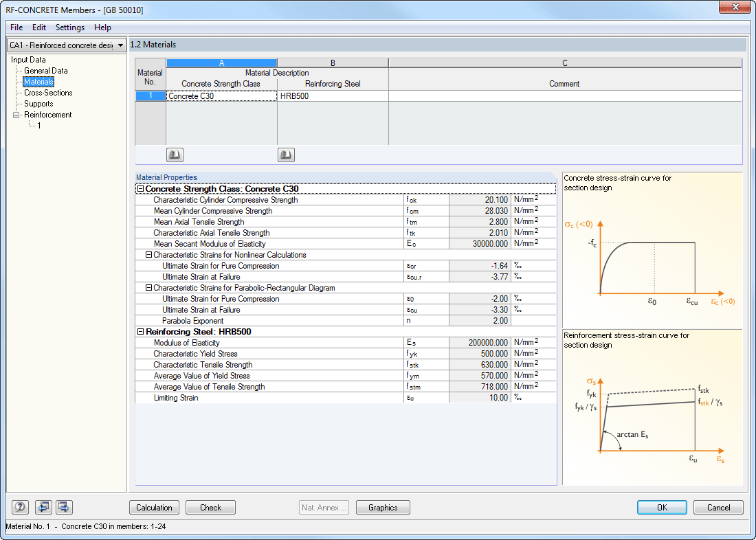Image resolution: width=756 pixels, height=540 pixels.
Task: Select Materials in navigation tree
Action: (x=38, y=82)
